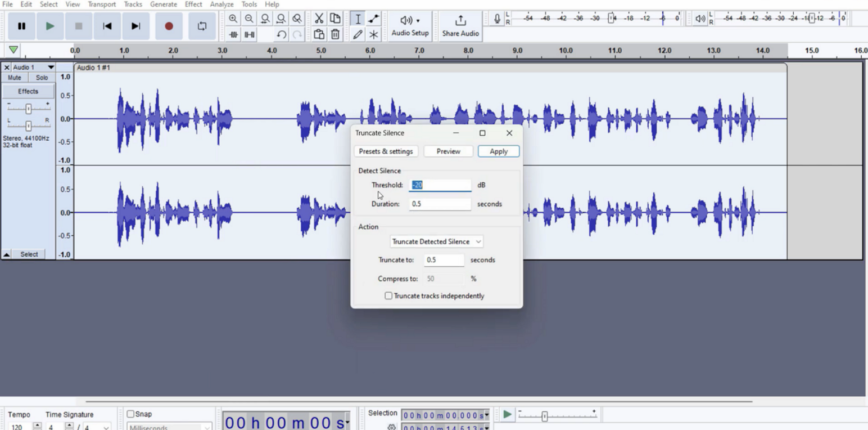Zoom in on the waveform
Image resolution: width=868 pixels, height=430 pixels.
[233, 19]
